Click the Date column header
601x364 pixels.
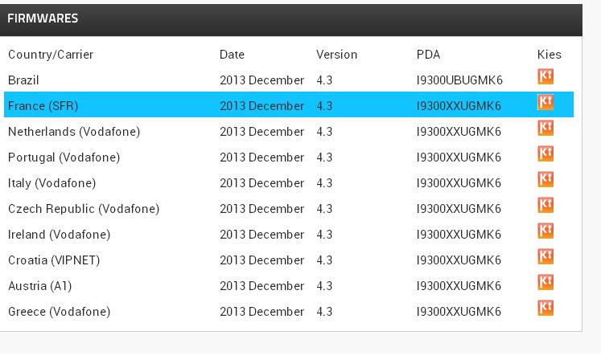click(x=232, y=55)
